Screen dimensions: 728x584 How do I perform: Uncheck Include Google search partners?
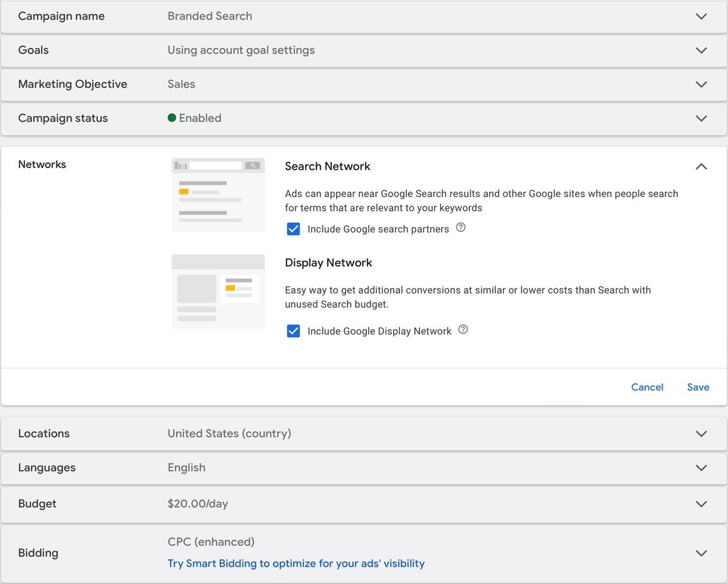[x=294, y=229]
